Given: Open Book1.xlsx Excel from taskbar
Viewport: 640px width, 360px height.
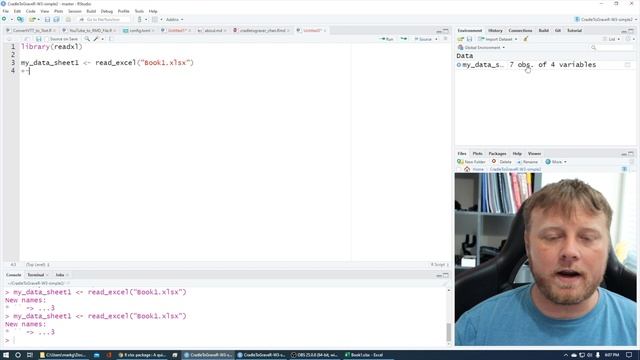Looking at the screenshot, I should click(364, 355).
